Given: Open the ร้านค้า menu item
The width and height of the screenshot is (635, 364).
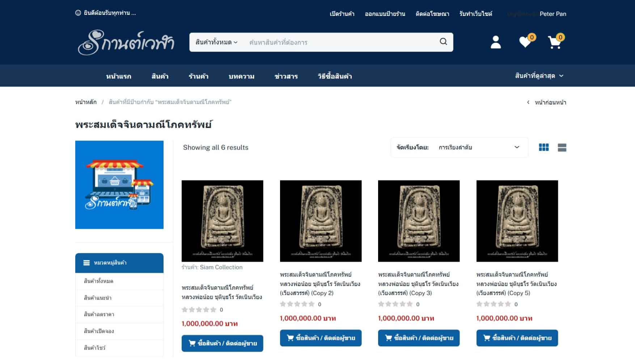Looking at the screenshot, I should tap(198, 76).
